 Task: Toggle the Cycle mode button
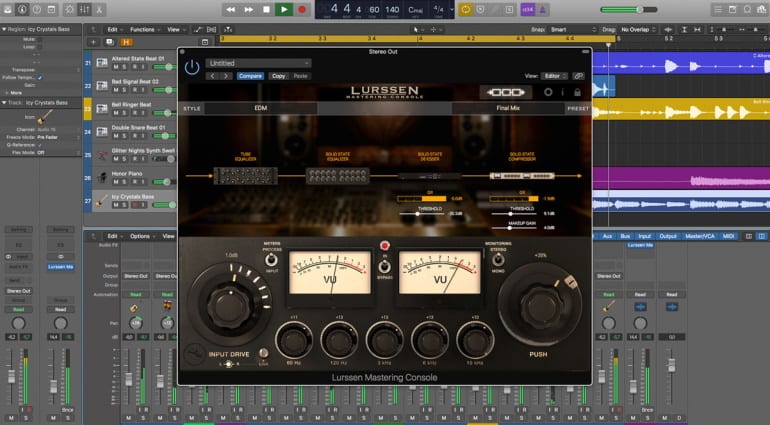(466, 9)
